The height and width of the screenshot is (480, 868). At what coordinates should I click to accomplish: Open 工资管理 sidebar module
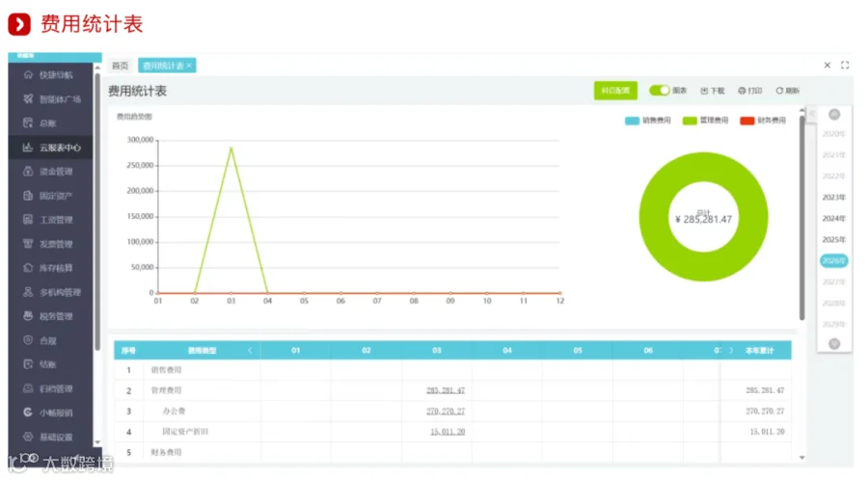point(50,220)
